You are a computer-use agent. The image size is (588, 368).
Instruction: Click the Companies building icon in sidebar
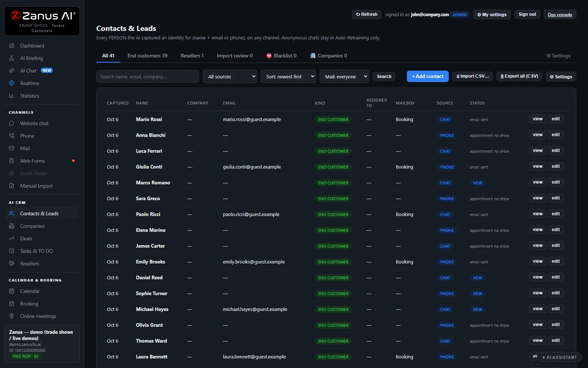[11, 226]
